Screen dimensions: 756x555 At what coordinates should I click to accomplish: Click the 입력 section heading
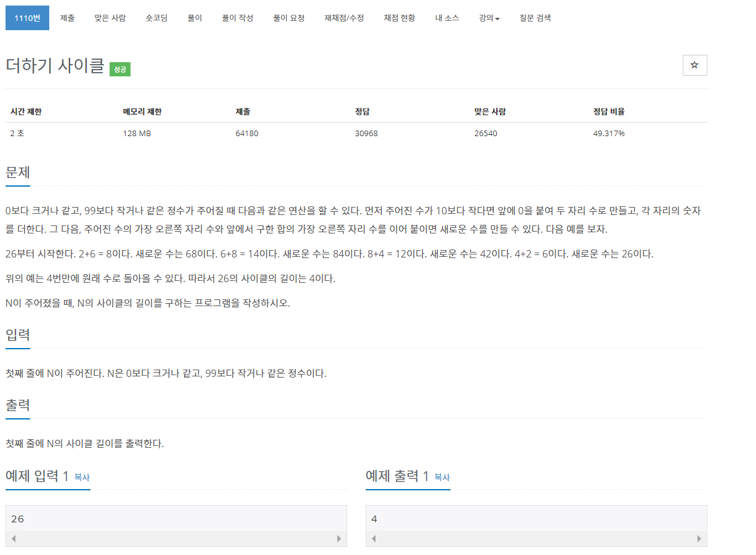pos(18,335)
